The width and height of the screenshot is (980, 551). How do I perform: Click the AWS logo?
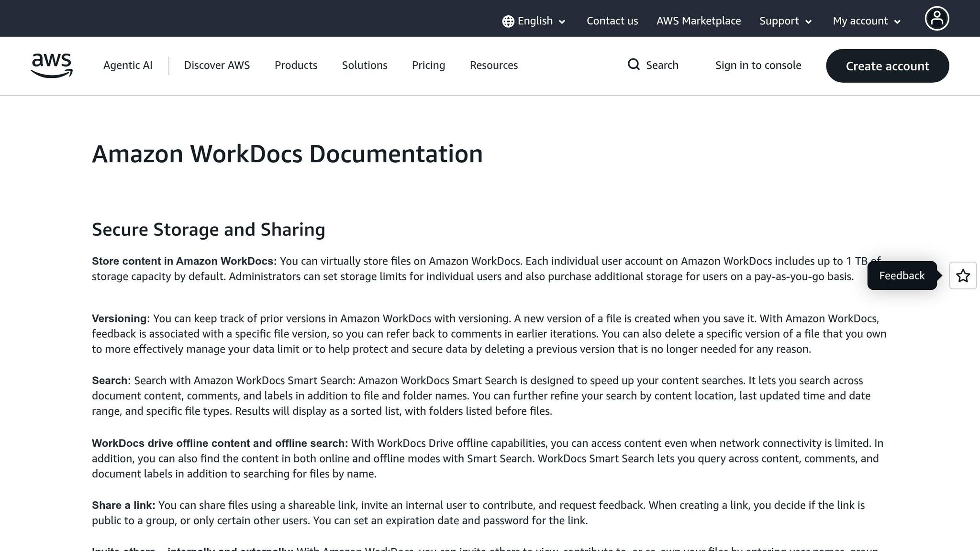tap(52, 66)
